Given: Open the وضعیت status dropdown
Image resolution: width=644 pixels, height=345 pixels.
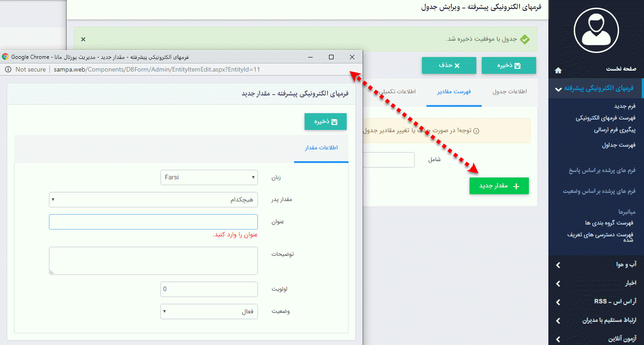Looking at the screenshot, I should tap(209, 311).
